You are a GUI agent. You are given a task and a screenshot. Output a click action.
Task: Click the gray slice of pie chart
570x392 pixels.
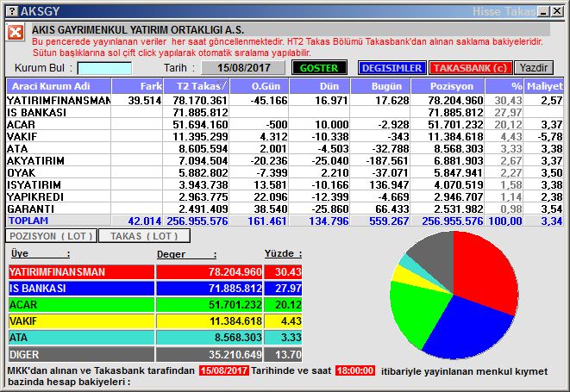coord(436,258)
